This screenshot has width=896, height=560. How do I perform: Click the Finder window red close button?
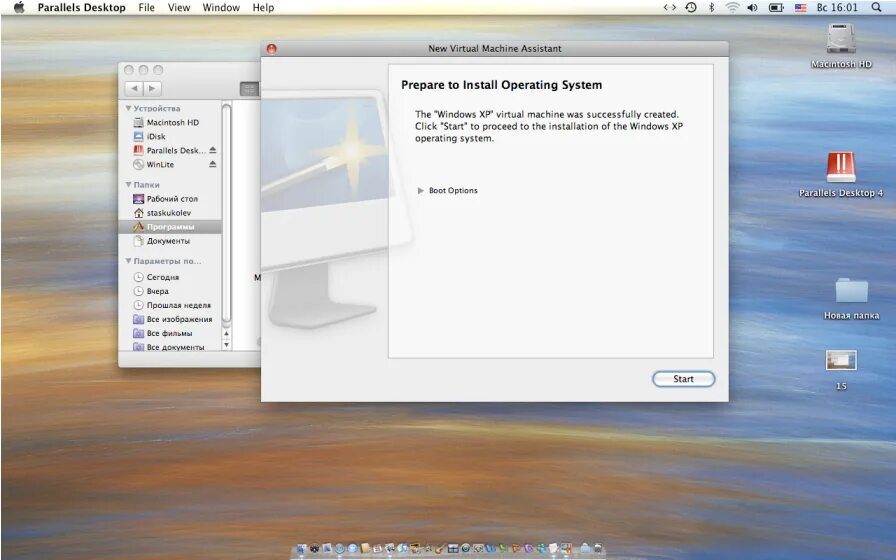129,70
